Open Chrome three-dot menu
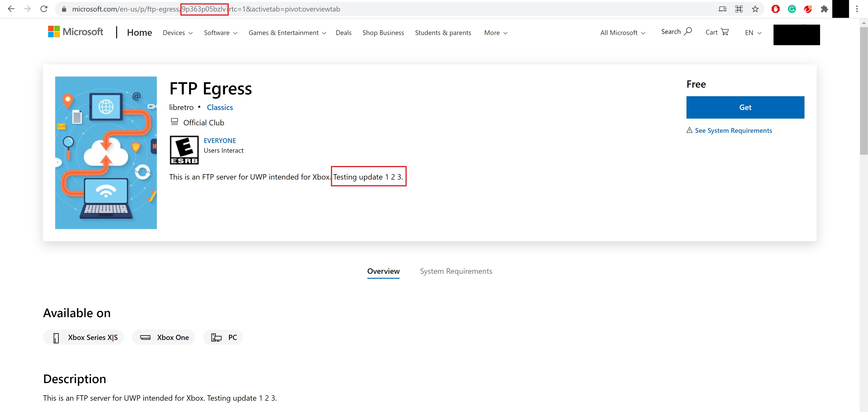The image size is (868, 412). click(857, 9)
